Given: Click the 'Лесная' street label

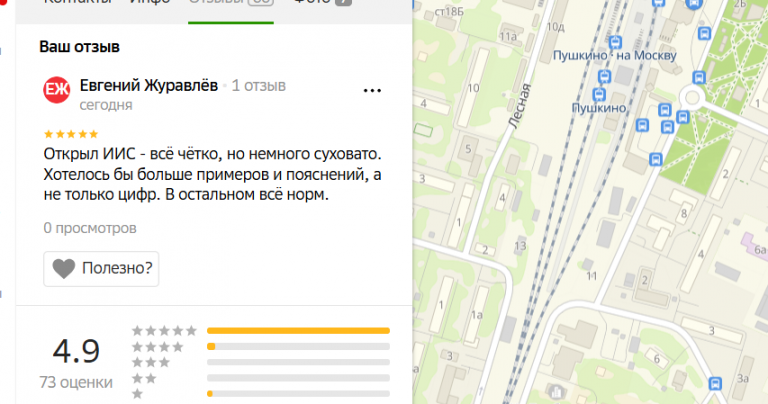Looking at the screenshot, I should (x=519, y=106).
